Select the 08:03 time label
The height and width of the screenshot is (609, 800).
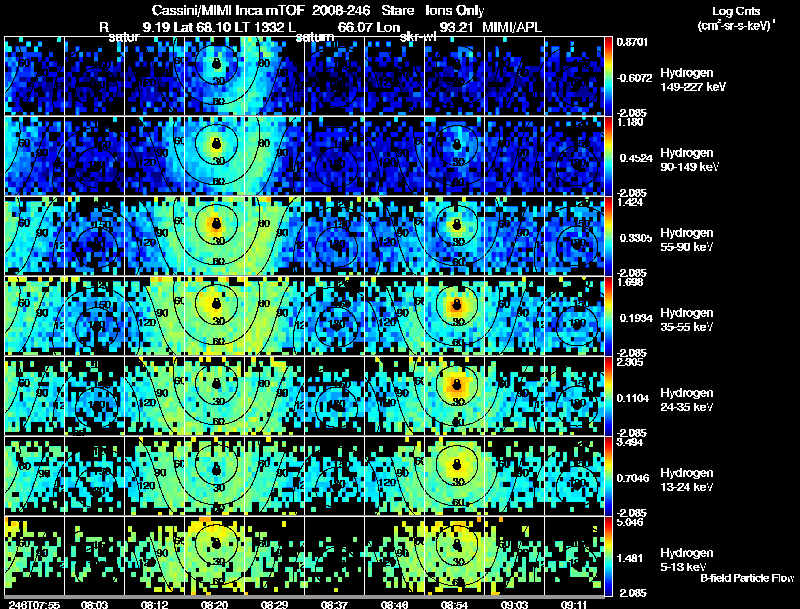[94, 604]
